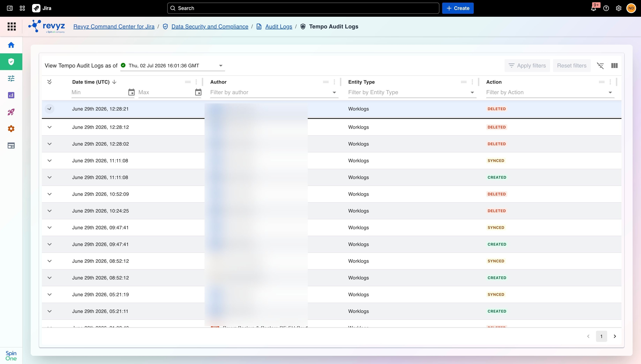The width and height of the screenshot is (641, 364).
Task: Click Revyz Command Center for Jira breadcrumb
Action: point(114,26)
